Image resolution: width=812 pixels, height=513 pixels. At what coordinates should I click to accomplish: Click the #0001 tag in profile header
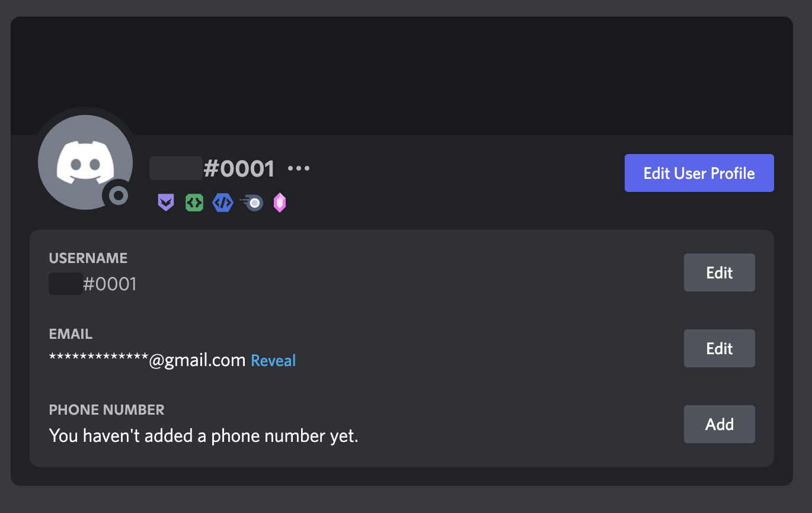pyautogui.click(x=239, y=169)
